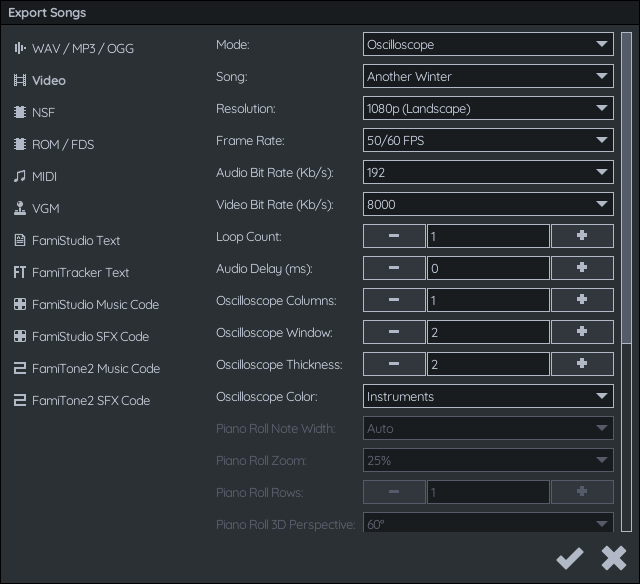Decrease the Oscilloscope Window value
640x584 pixels.
(x=394, y=332)
